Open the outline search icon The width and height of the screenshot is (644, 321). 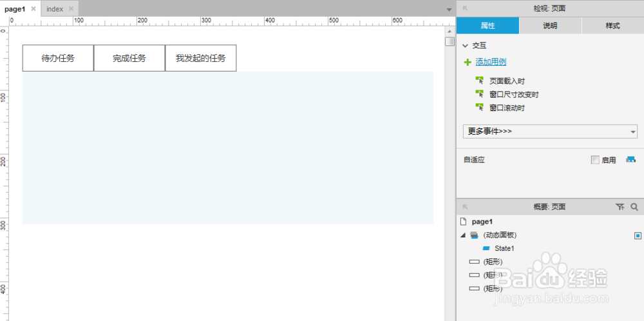634,207
